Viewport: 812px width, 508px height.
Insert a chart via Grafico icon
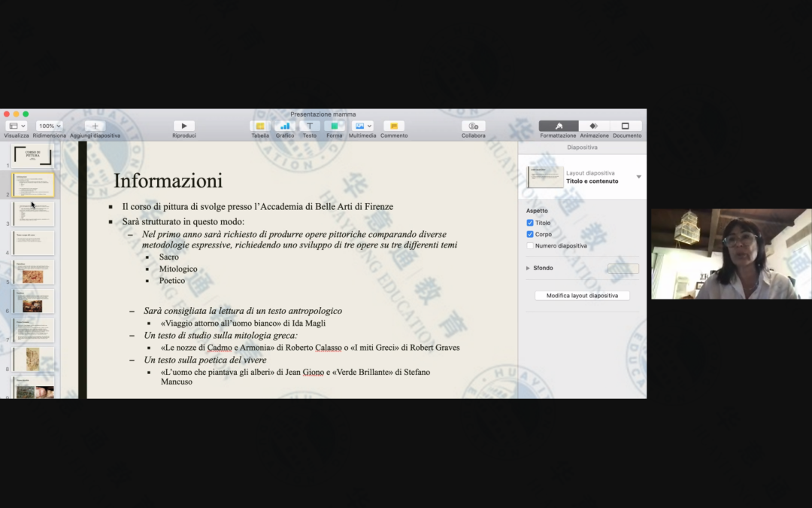click(x=285, y=126)
